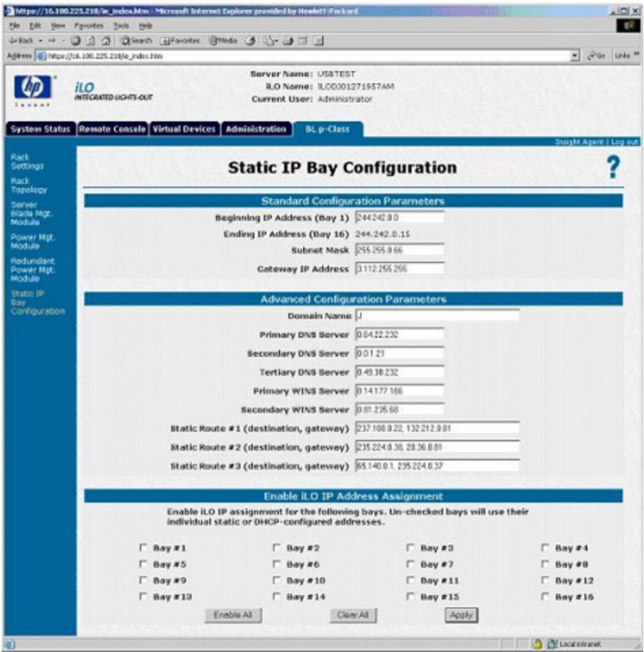The image size is (644, 652).
Task: Check the Bay #5 checkbox
Action: [143, 564]
